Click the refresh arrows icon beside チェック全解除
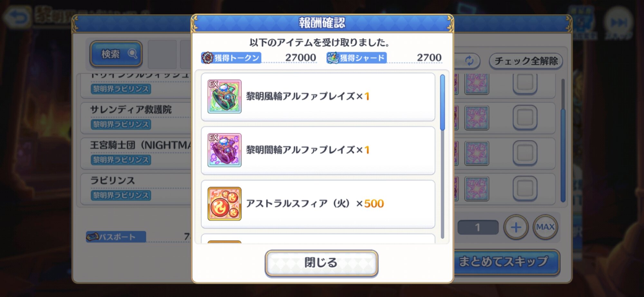This screenshot has width=644, height=297. pos(469,60)
